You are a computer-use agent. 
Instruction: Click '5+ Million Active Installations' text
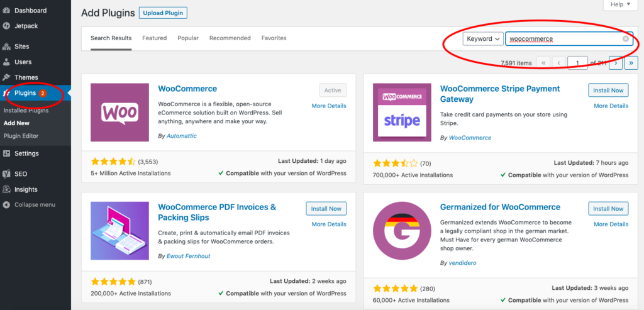click(131, 174)
